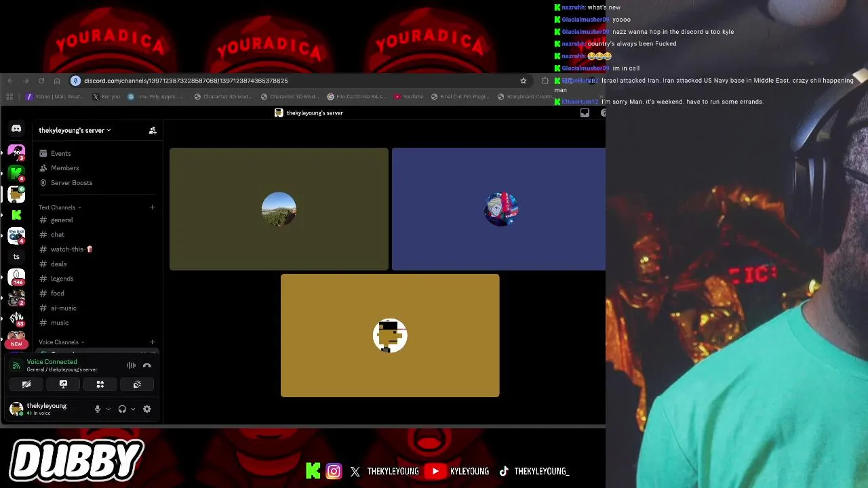Click the red NEW unread badge
Viewport: 868px width, 488px height.
pos(16,344)
